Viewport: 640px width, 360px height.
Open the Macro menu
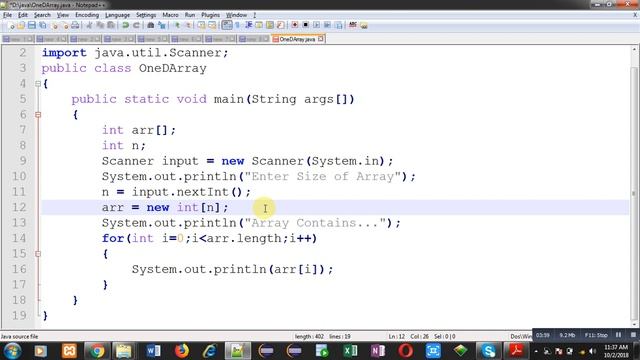[170, 15]
